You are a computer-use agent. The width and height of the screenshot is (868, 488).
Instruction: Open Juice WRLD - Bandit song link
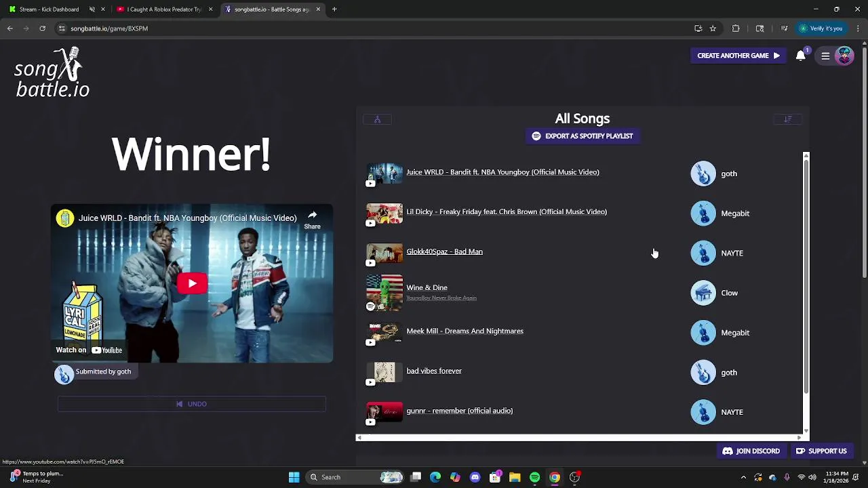(x=502, y=172)
